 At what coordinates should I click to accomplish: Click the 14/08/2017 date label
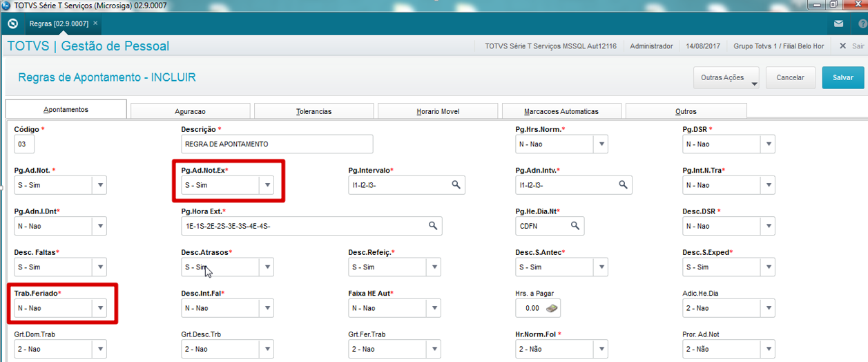tap(703, 46)
